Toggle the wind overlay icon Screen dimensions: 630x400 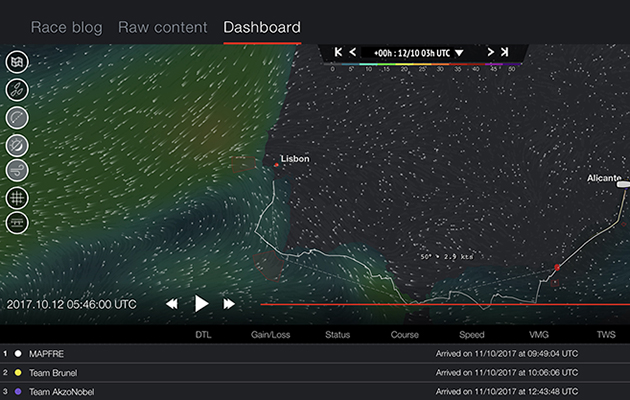click(x=17, y=171)
